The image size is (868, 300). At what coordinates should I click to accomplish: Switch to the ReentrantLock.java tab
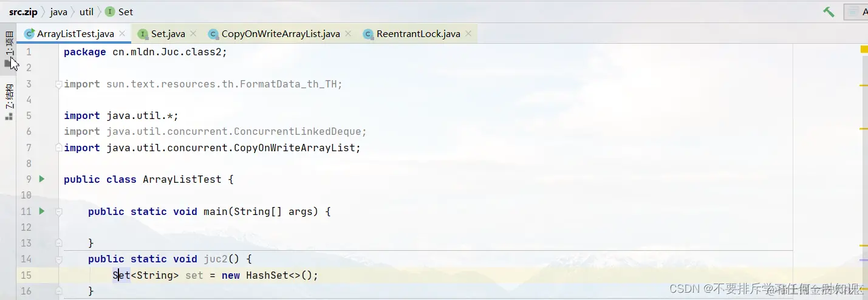(x=418, y=34)
